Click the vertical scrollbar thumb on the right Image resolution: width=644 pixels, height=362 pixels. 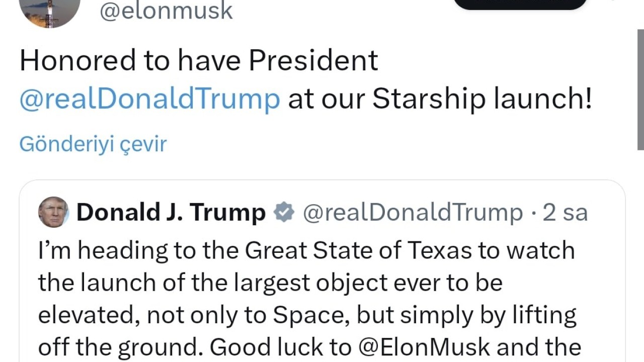pos(640,89)
